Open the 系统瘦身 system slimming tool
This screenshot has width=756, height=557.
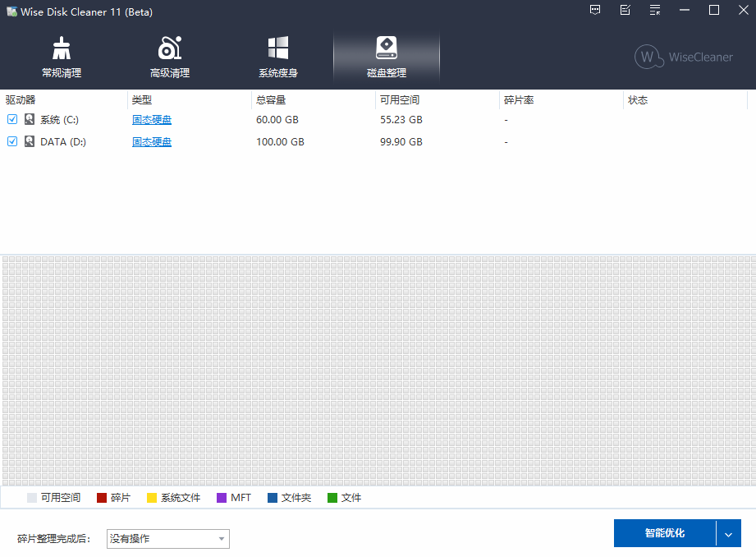click(x=277, y=56)
